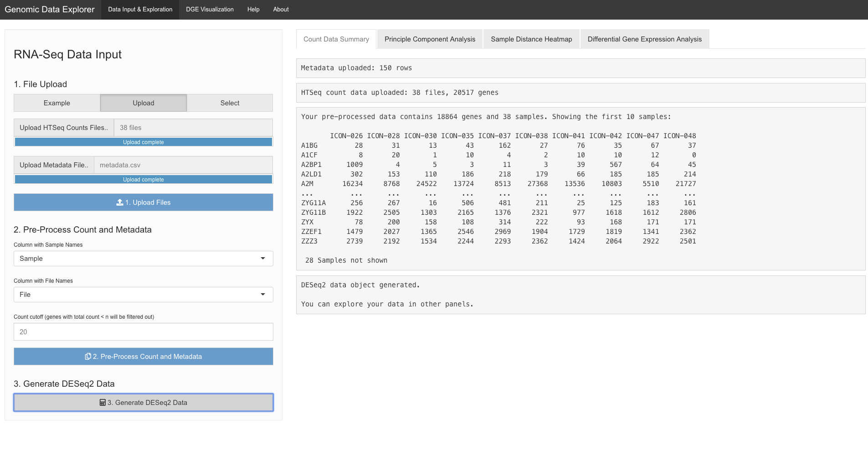Viewport: 868px width, 451px height.
Task: Click Upload Metadata File browse button
Action: point(54,165)
